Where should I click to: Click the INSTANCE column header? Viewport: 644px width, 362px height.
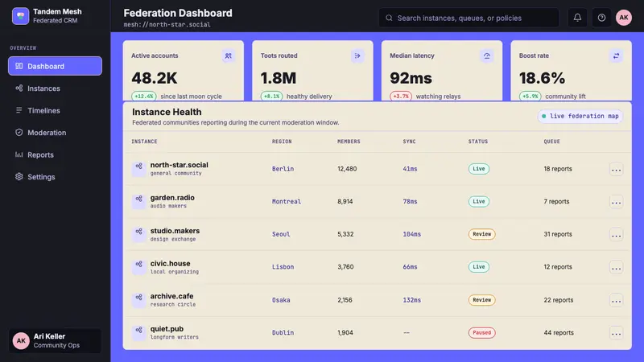(144, 142)
